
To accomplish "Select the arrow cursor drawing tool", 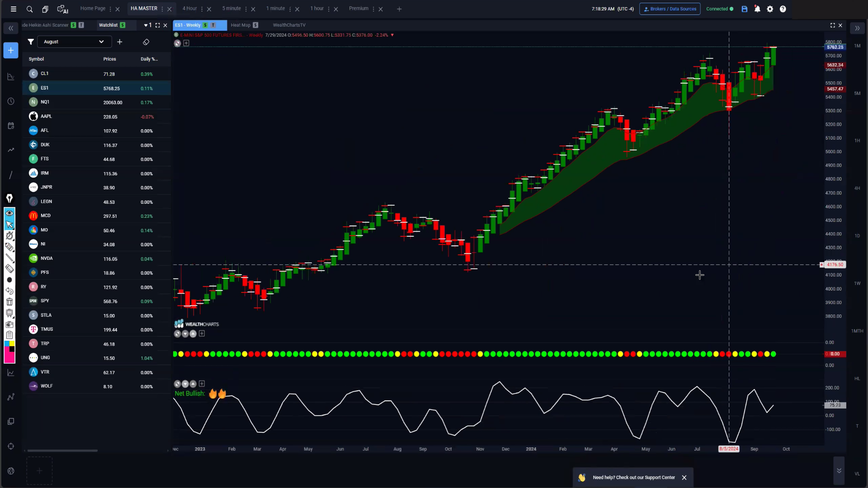I will click(9, 224).
